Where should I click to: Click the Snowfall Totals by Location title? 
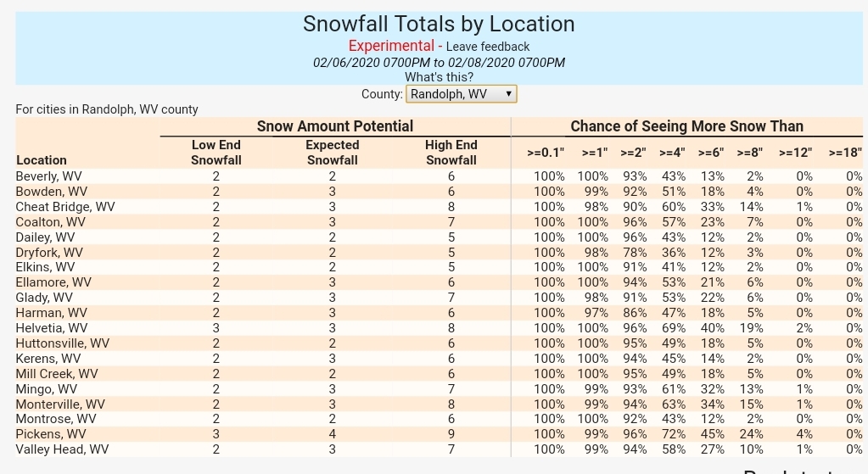(x=439, y=24)
